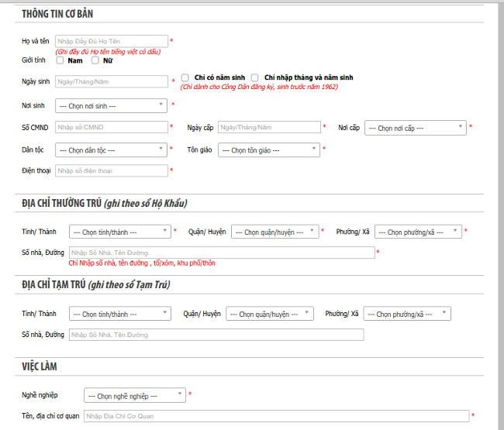
Task: Tick the Nữ gender checkbox
Action: (95, 60)
